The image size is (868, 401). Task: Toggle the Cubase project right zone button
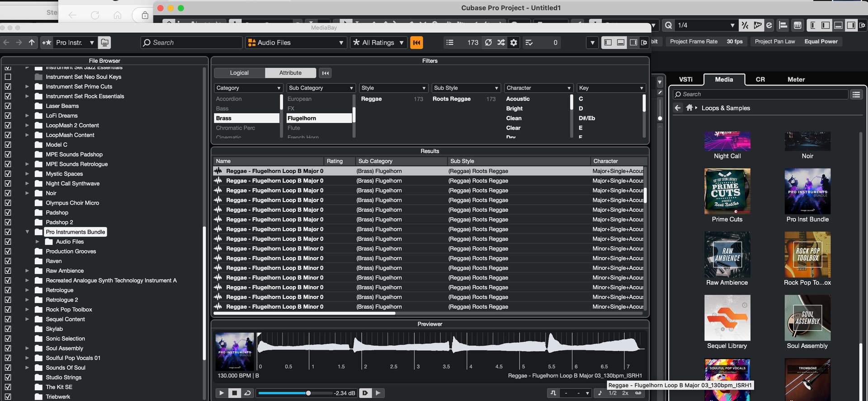tap(851, 25)
